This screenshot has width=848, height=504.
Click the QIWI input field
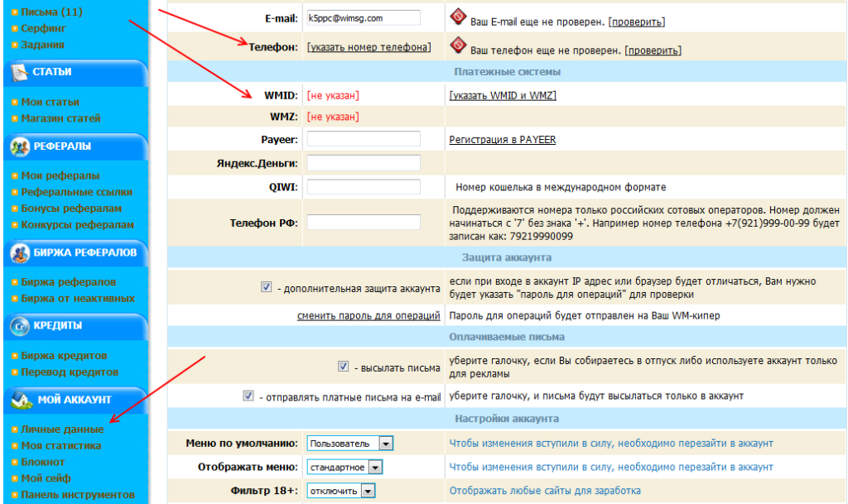click(364, 187)
